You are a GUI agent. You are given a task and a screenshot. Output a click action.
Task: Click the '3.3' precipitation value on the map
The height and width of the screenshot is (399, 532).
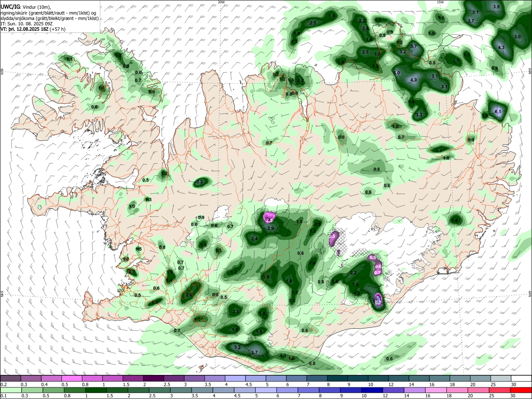click(419, 115)
